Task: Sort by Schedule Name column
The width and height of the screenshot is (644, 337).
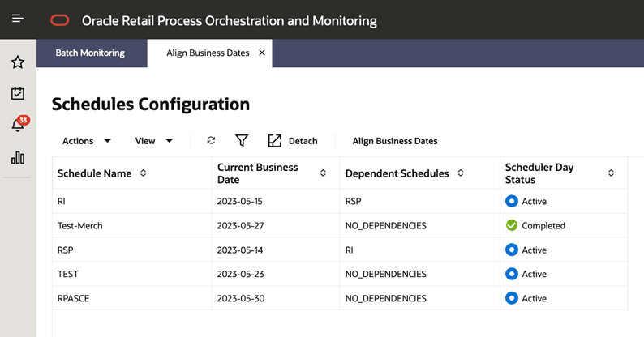Action: (143, 173)
